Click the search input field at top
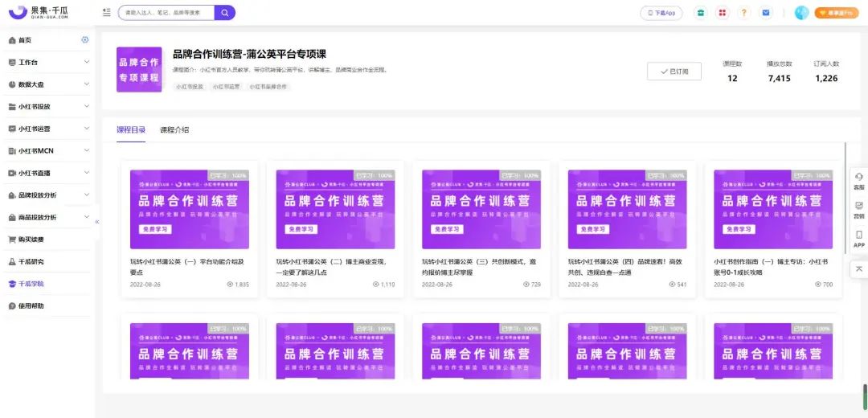The height and width of the screenshot is (418, 868). point(166,12)
